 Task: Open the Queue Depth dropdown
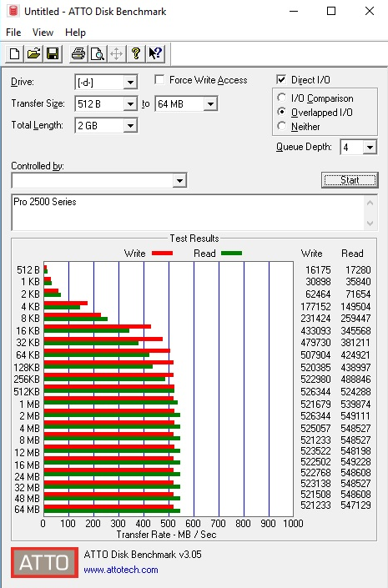[x=370, y=148]
